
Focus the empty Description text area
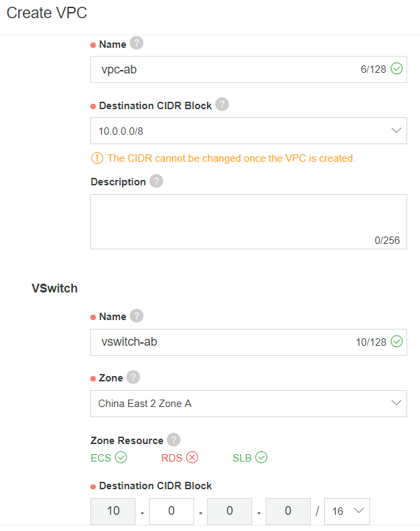coord(249,222)
